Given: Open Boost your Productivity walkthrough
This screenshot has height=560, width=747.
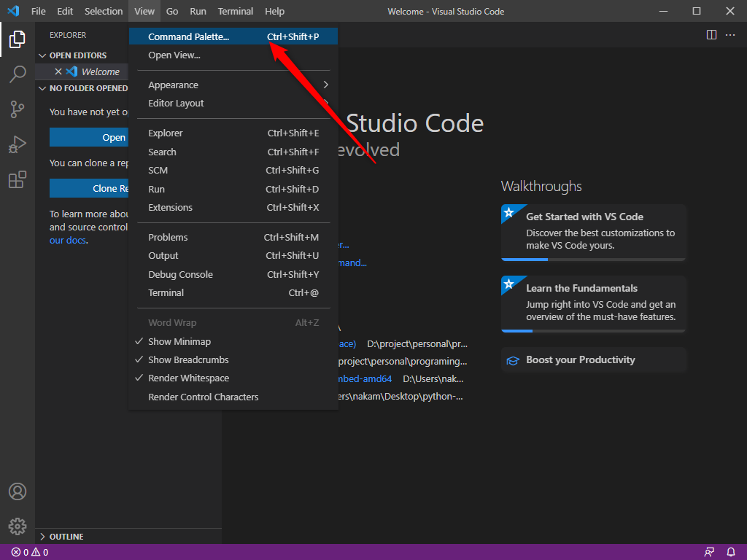Looking at the screenshot, I should coord(593,360).
